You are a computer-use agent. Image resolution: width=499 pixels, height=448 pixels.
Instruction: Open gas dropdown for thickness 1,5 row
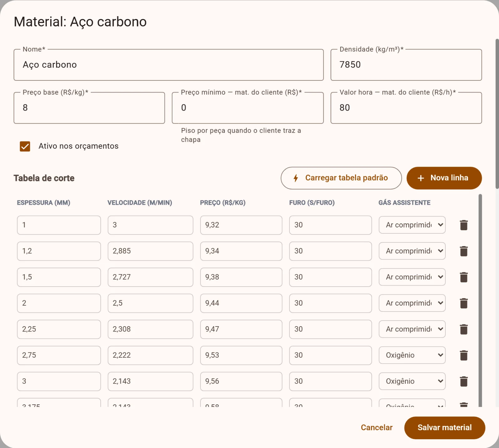tap(412, 277)
